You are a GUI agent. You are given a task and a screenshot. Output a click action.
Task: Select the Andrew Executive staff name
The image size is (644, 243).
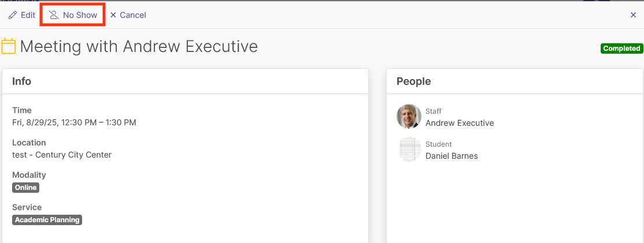pos(460,123)
